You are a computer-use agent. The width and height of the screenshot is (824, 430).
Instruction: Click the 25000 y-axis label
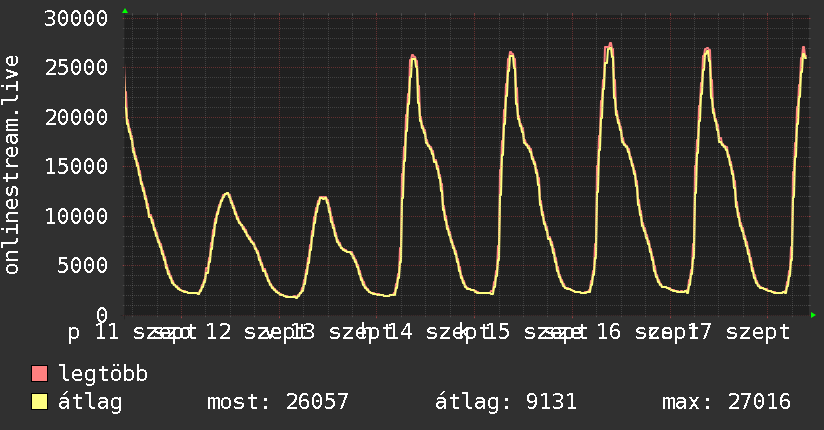(x=76, y=67)
